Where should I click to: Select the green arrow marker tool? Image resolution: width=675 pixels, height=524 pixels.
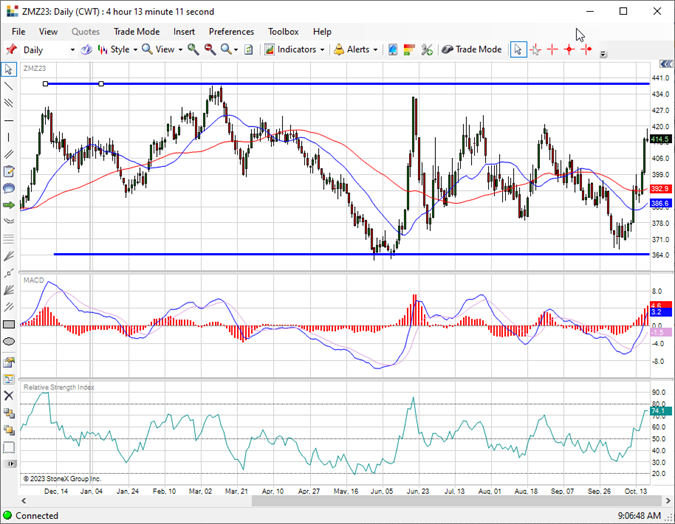pyautogui.click(x=9, y=205)
